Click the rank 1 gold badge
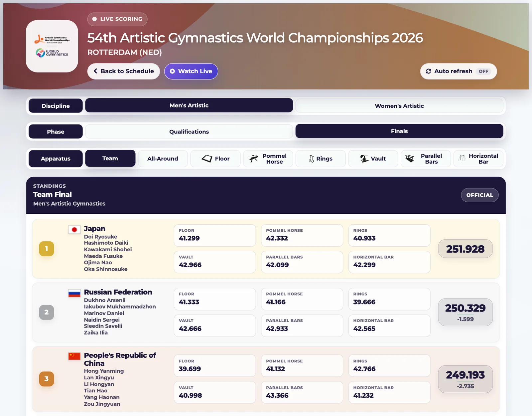Image resolution: width=532 pixels, height=416 pixels. click(x=47, y=249)
